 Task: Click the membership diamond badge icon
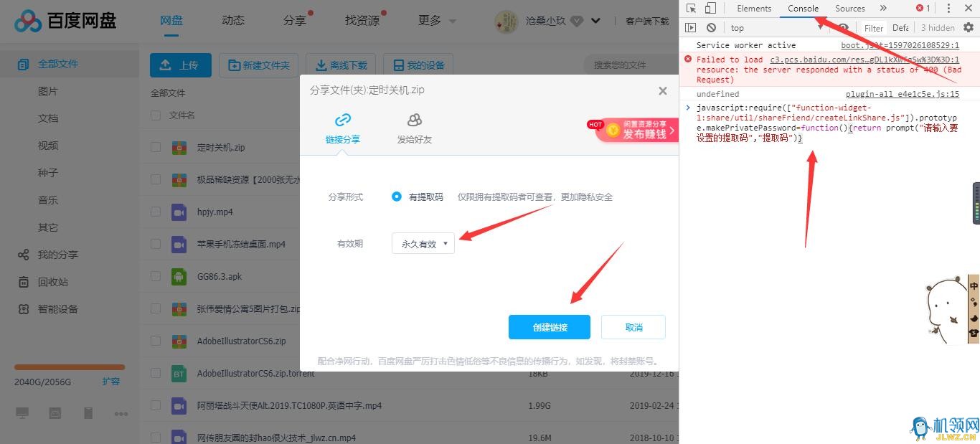(576, 22)
